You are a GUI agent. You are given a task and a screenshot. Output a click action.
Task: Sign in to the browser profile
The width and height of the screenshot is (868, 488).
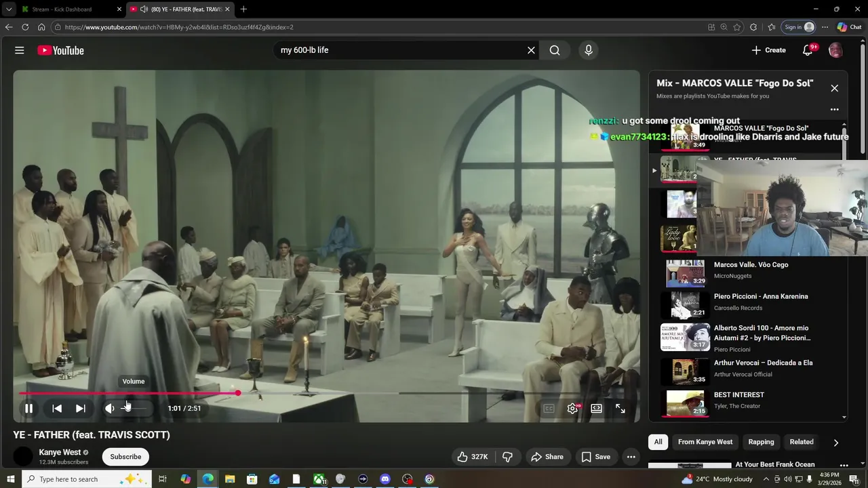[x=799, y=27]
